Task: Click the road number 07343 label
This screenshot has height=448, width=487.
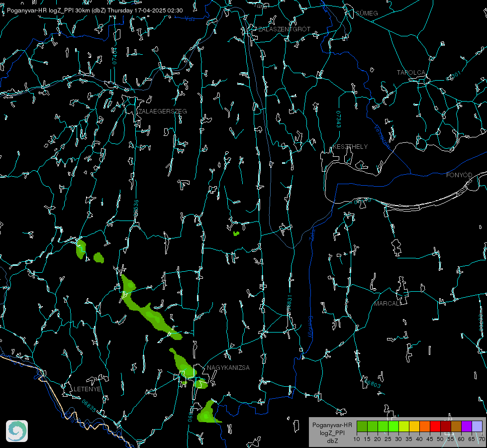Action: coord(339,119)
